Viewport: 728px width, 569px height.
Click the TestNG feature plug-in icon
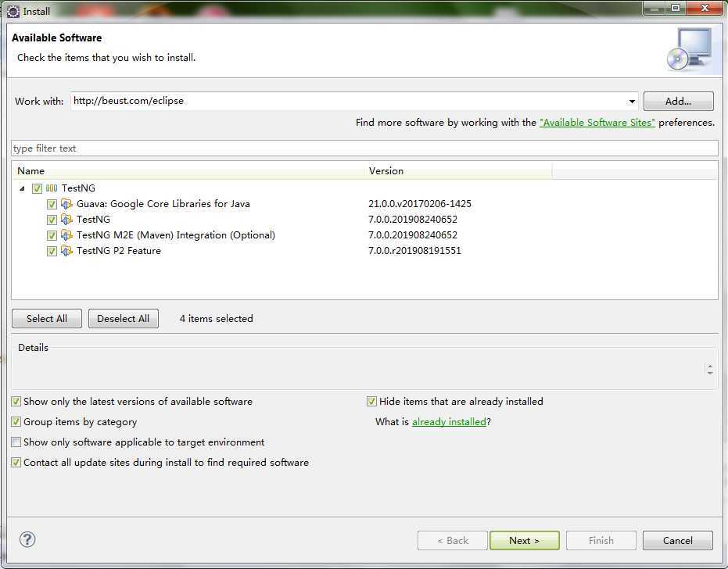click(67, 220)
